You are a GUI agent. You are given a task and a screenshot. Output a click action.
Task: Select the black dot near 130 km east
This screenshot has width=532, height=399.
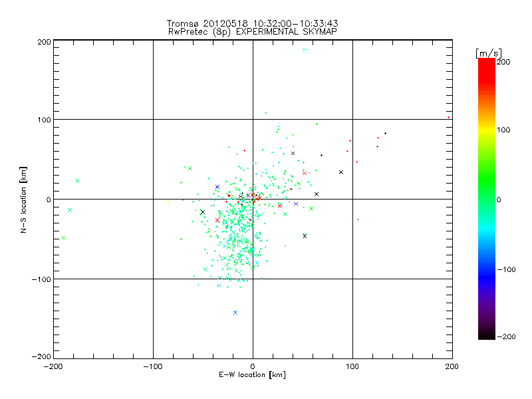tap(385, 134)
